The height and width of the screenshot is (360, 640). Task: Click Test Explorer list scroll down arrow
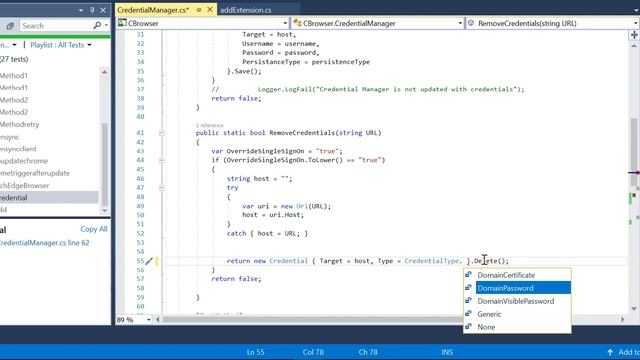click(104, 211)
